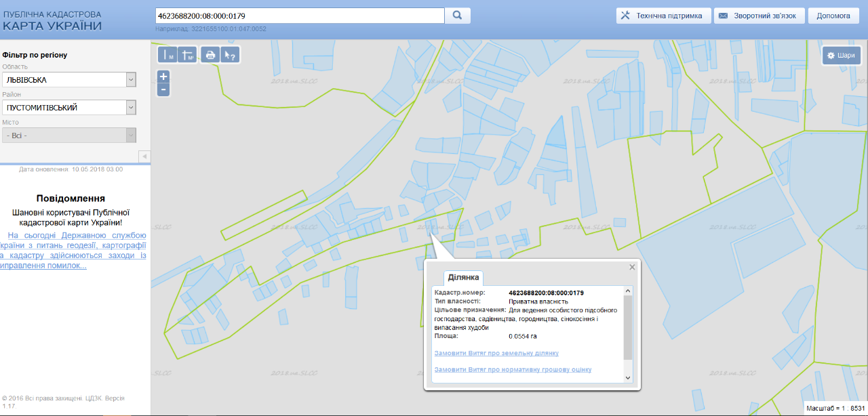Zoom out with the minus button
This screenshot has width=868, height=416.
coord(163,89)
